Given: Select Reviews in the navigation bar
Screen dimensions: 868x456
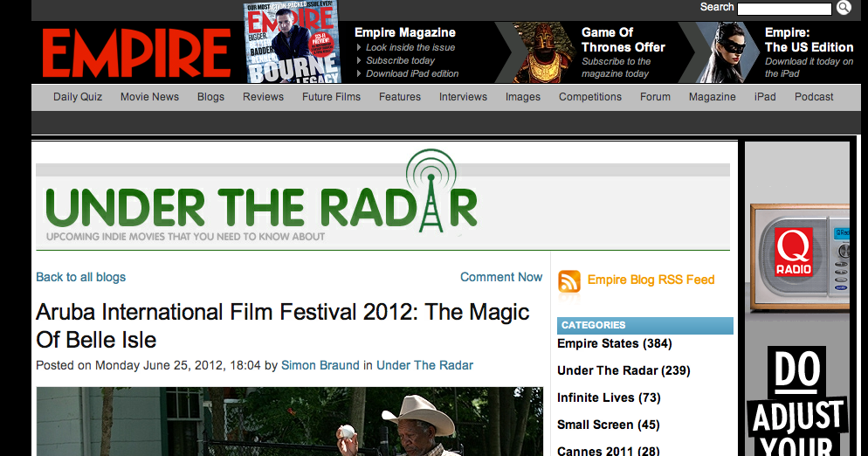Looking at the screenshot, I should [263, 97].
